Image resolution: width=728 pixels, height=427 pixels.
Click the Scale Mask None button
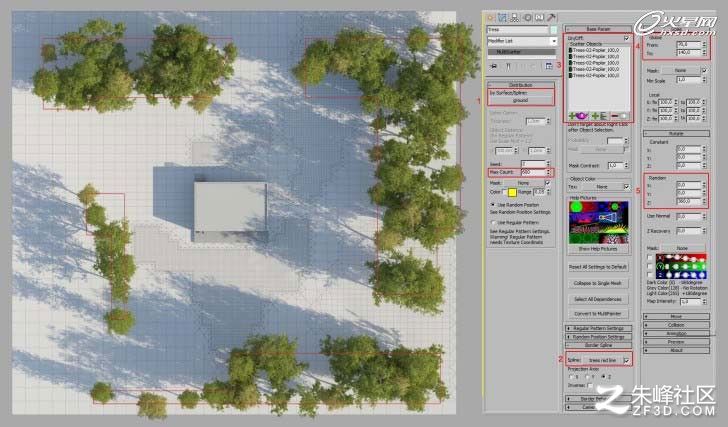[x=681, y=71]
